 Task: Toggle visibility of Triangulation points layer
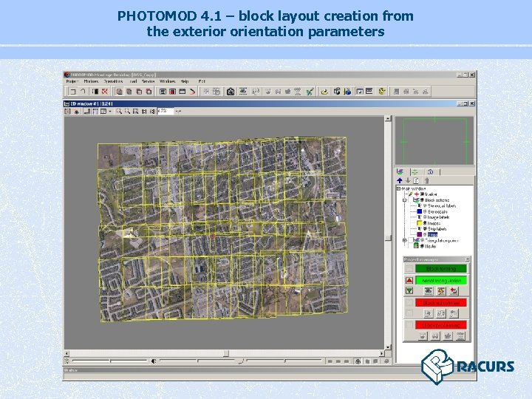423,240
